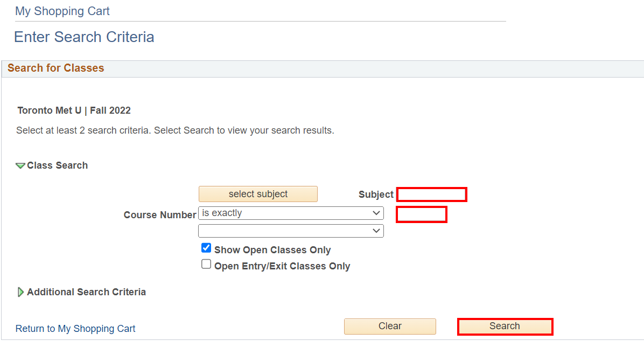Focus the Subject text field
644x354 pixels.
click(x=431, y=195)
